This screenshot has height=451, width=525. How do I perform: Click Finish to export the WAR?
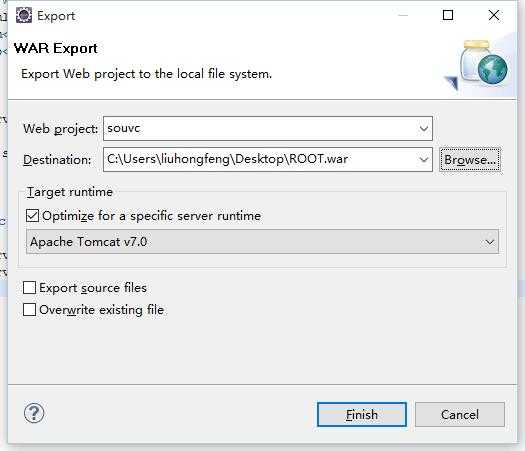pos(362,415)
